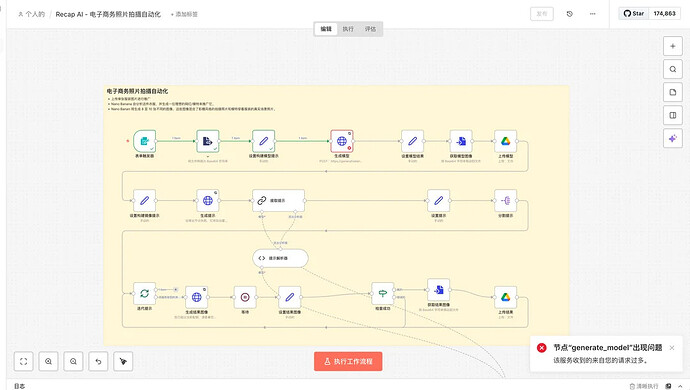Select the 设置模型结果 edit node

(412, 141)
